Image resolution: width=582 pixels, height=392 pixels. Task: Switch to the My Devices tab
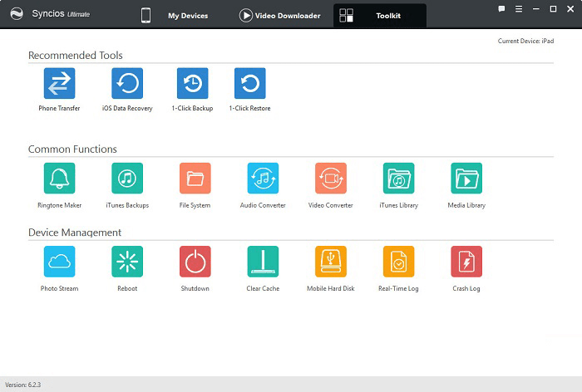[x=175, y=15]
